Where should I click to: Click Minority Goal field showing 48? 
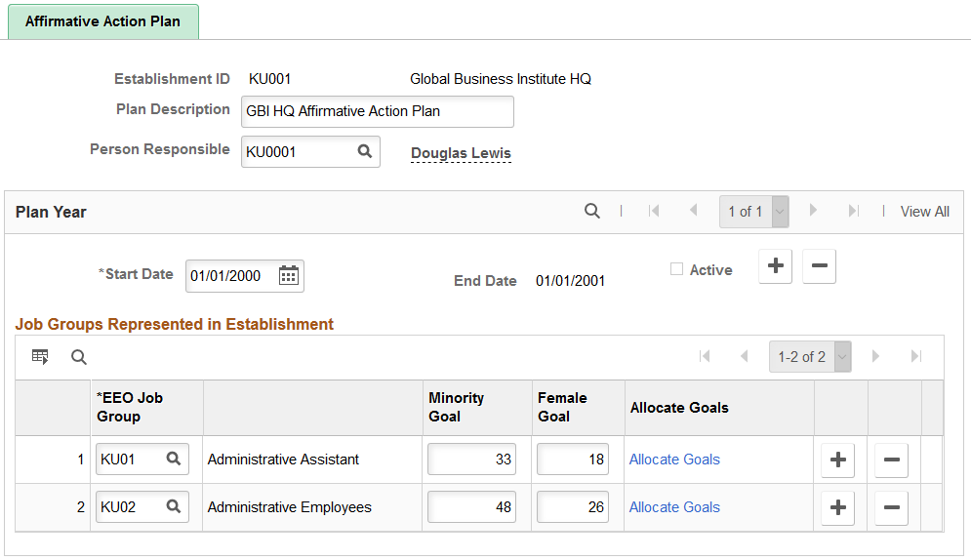(x=471, y=507)
